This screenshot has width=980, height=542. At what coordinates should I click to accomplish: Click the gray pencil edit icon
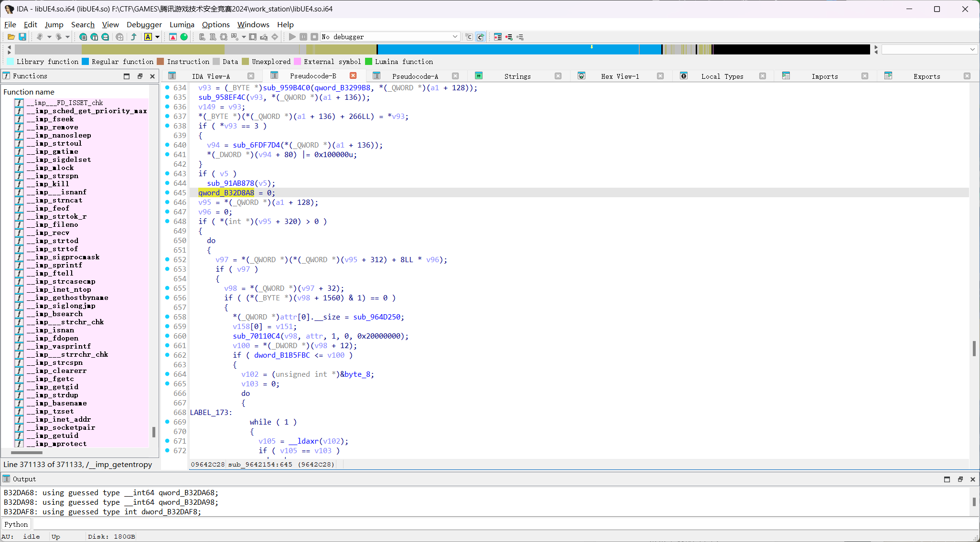click(264, 37)
